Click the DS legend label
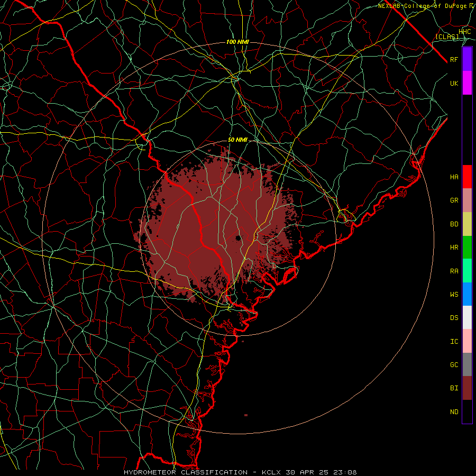Screen dimensions: 476x476 [x=454, y=318]
